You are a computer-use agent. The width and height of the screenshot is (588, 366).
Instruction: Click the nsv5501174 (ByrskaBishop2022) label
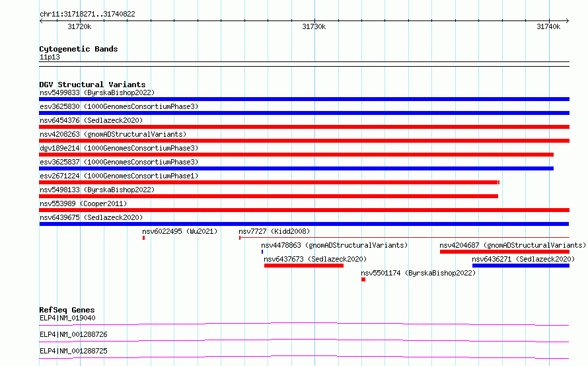tap(418, 273)
